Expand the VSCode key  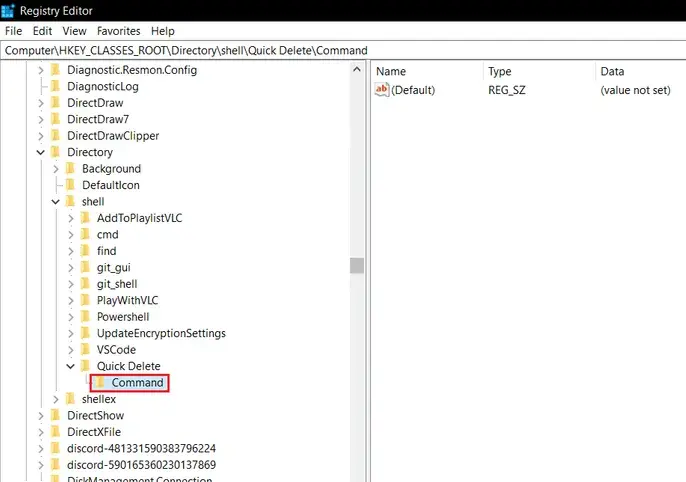coord(71,350)
